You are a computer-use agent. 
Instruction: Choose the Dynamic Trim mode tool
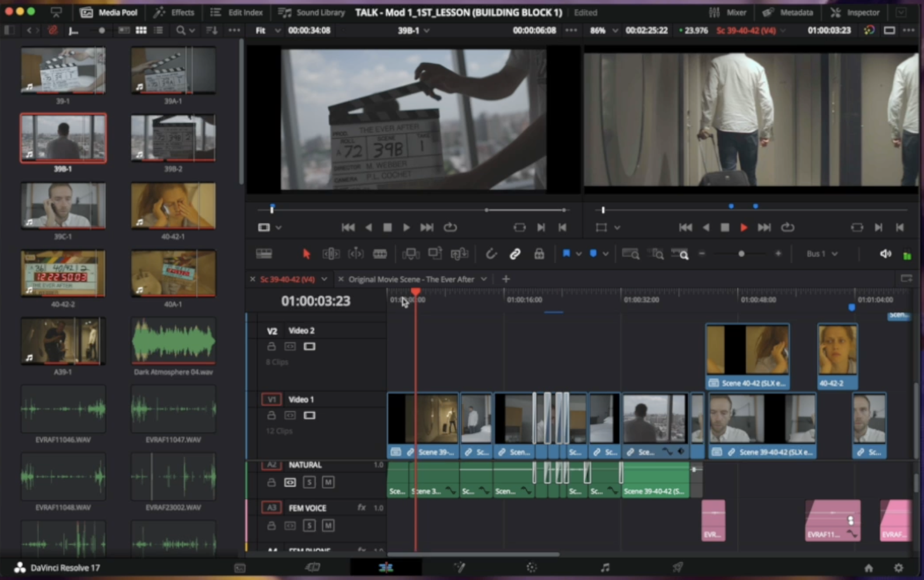click(355, 254)
